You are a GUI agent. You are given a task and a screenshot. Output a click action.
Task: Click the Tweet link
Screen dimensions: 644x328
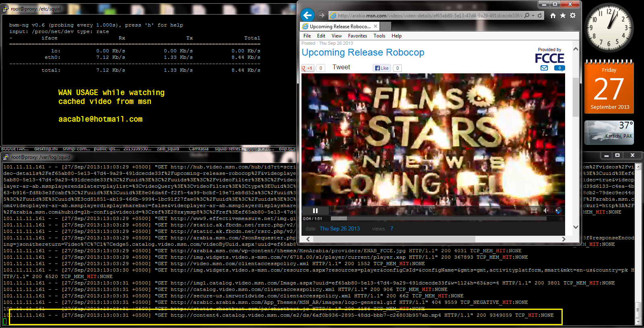point(341,67)
